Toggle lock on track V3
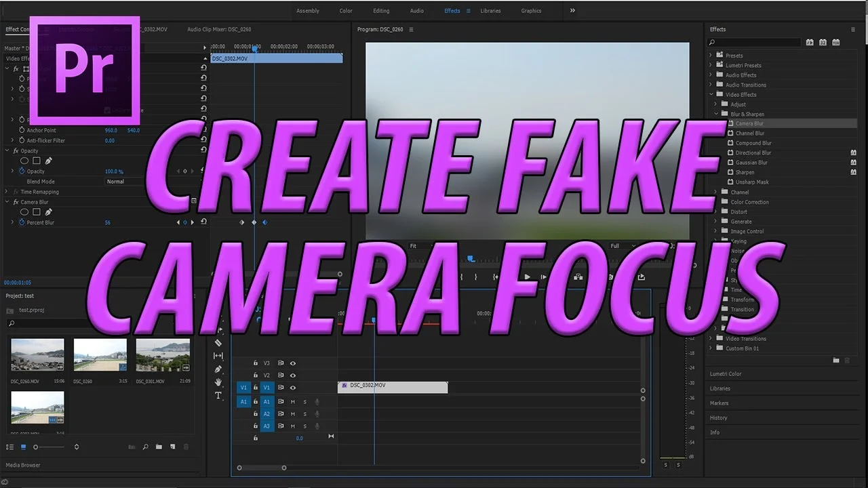The image size is (868, 488). [255, 363]
